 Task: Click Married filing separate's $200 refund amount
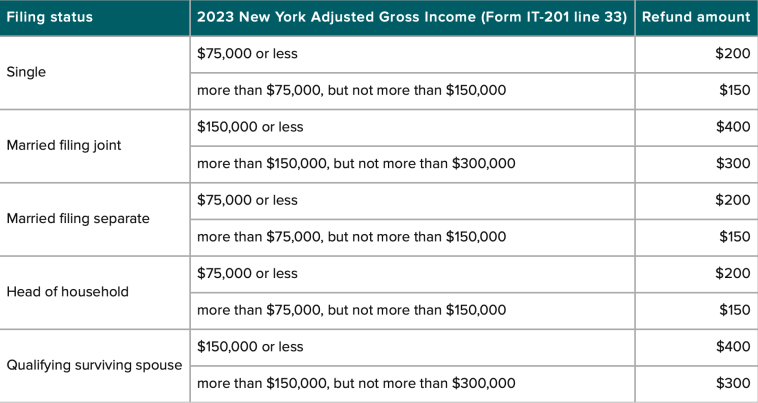(732, 200)
